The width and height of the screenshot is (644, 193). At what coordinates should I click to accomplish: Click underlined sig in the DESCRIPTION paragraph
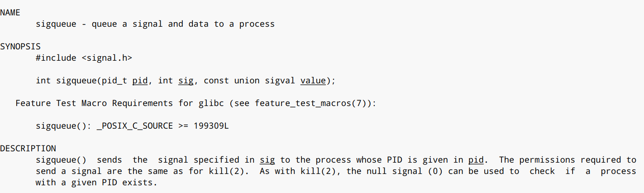[x=267, y=160]
